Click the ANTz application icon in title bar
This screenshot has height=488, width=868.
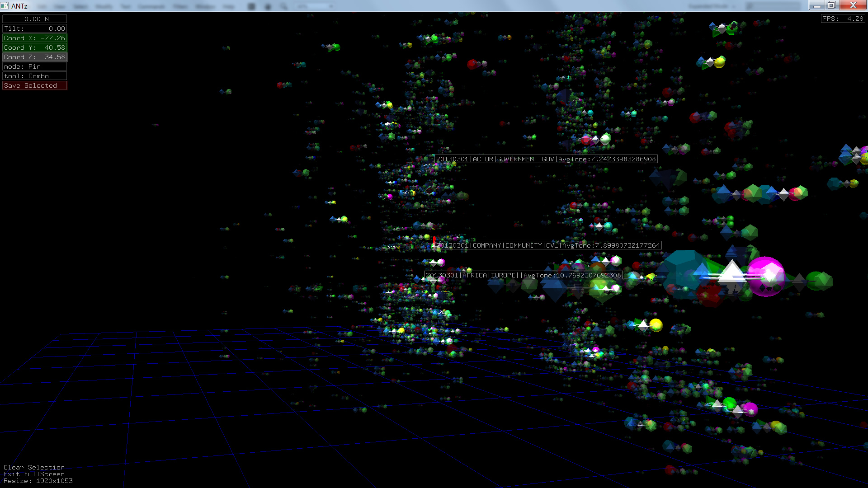5,6
